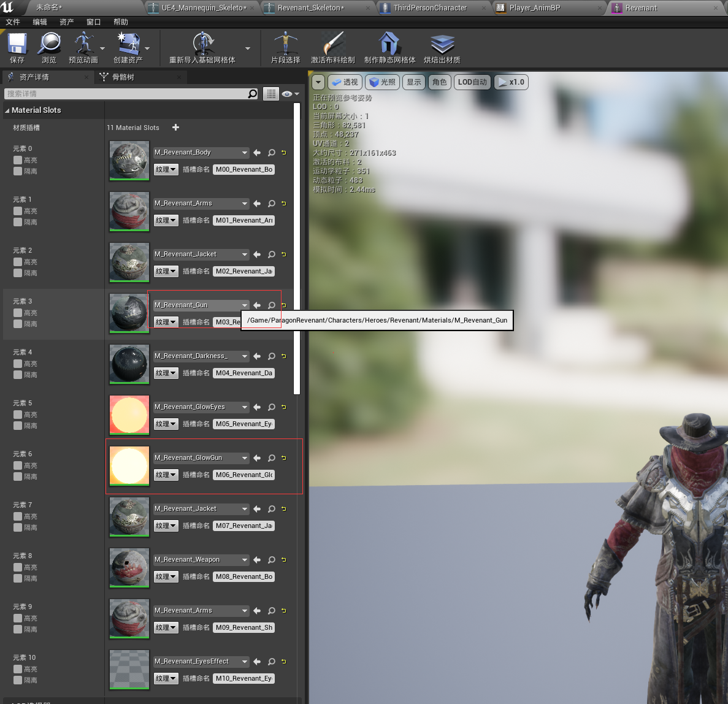Enable 隔离 isolate checkbox for 元素 2
The image size is (728, 704).
(x=18, y=273)
